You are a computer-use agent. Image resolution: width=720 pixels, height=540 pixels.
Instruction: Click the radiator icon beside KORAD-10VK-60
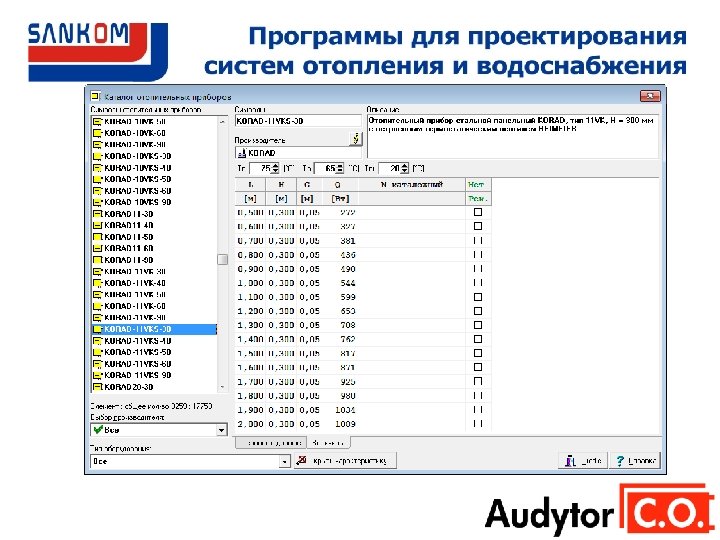(97, 133)
